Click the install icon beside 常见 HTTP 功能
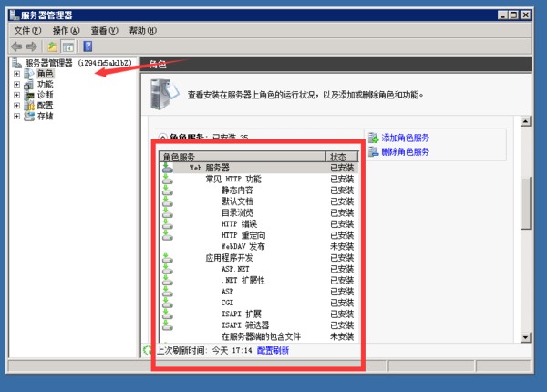Image resolution: width=547 pixels, height=392 pixels. (168, 179)
